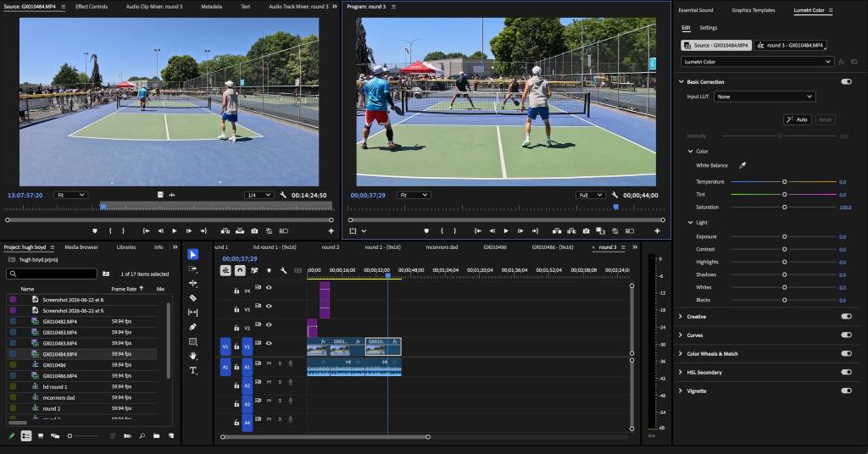The image size is (868, 454).
Task: Click the Project panel search field
Action: tap(52, 274)
